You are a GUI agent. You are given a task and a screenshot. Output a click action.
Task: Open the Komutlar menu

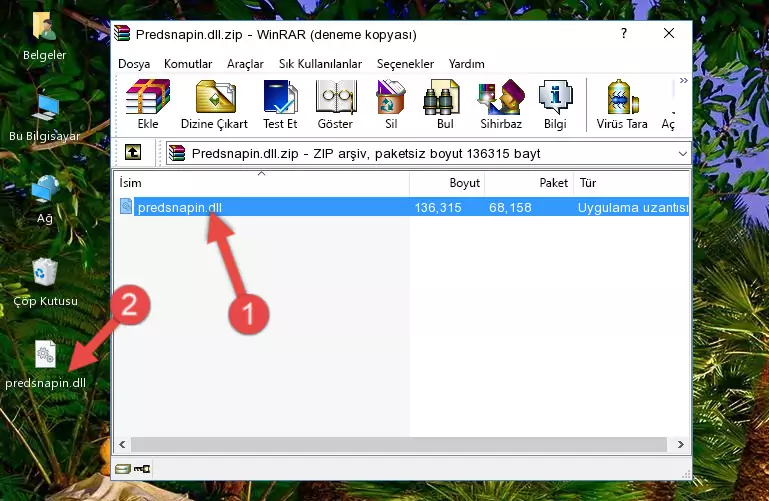click(x=188, y=64)
